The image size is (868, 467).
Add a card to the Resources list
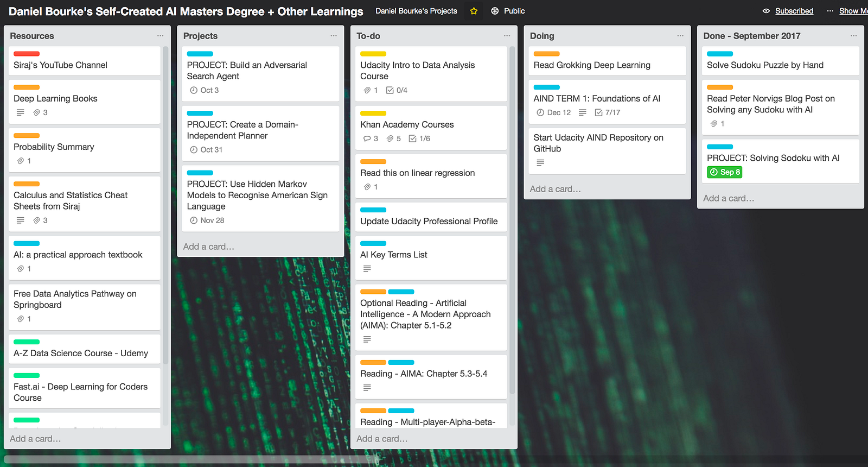click(35, 439)
